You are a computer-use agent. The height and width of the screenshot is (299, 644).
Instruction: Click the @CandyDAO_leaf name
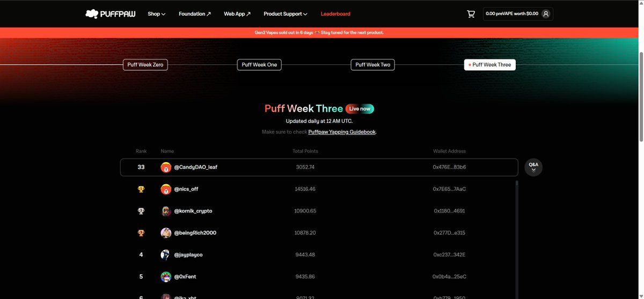click(x=196, y=167)
